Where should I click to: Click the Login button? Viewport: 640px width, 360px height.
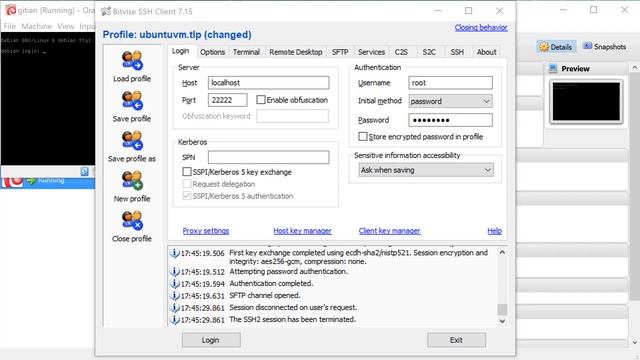point(211,340)
